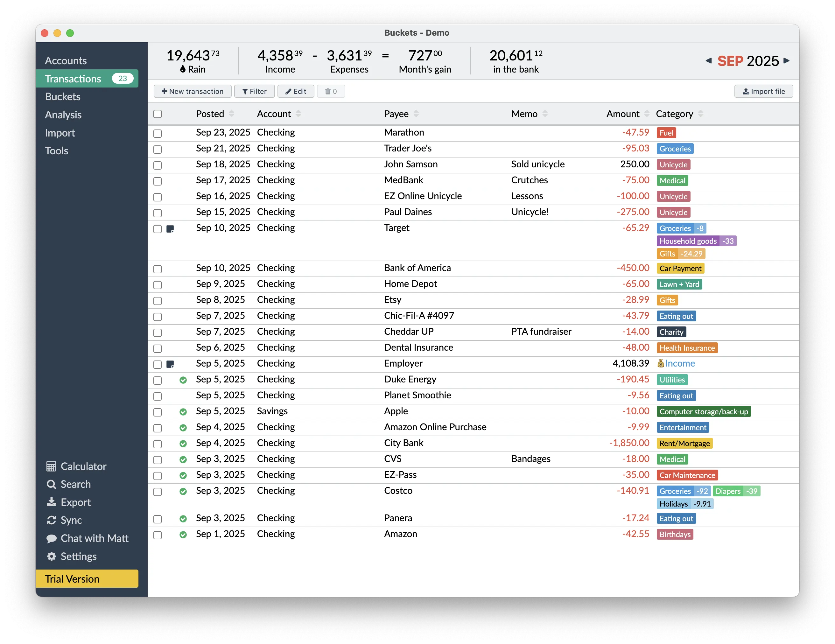835x644 pixels.
Task: Click the trash delete button
Action: click(331, 91)
